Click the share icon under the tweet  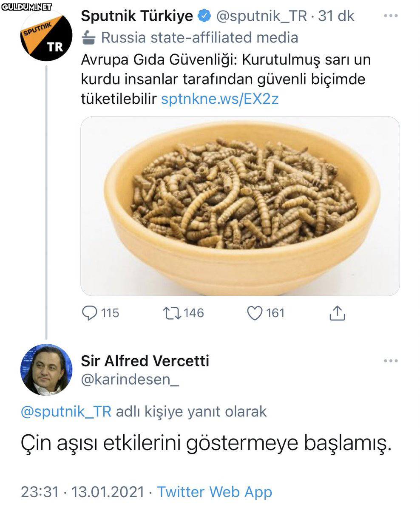337,314
